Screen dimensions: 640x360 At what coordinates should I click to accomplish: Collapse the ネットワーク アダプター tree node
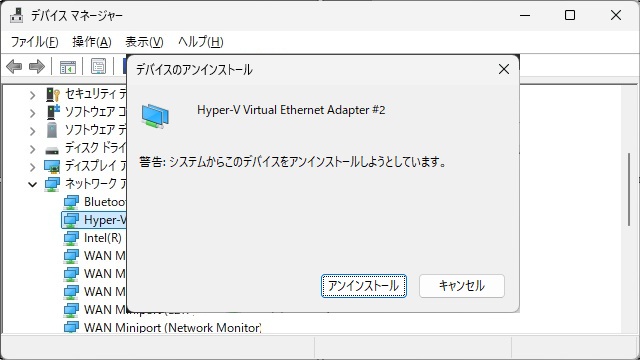32,184
